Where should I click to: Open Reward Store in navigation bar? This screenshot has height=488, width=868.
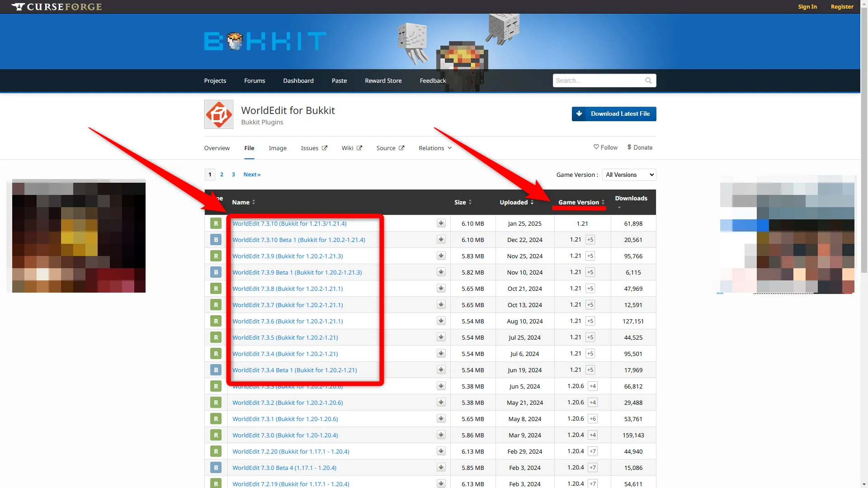[383, 81]
